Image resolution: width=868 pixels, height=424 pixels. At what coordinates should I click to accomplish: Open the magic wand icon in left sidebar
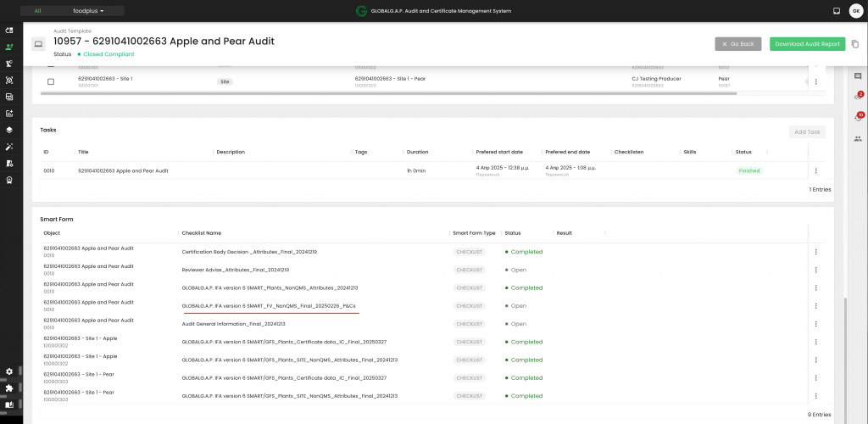9,146
